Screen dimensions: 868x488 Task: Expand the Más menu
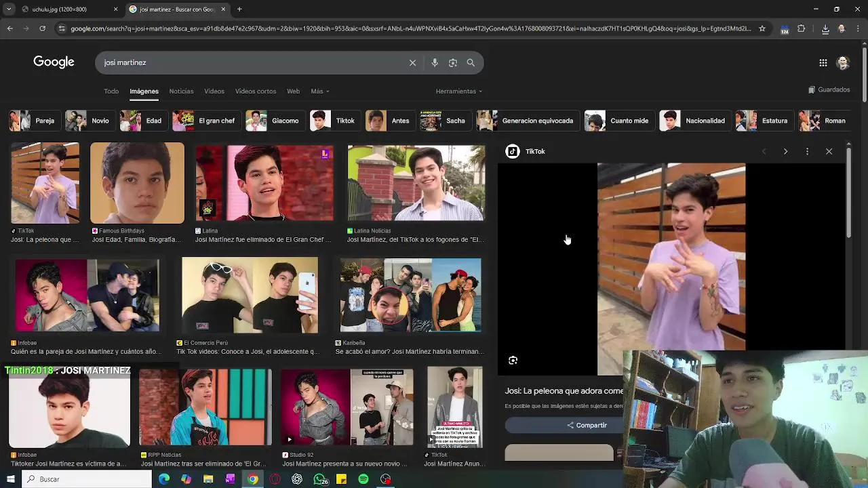(x=320, y=91)
